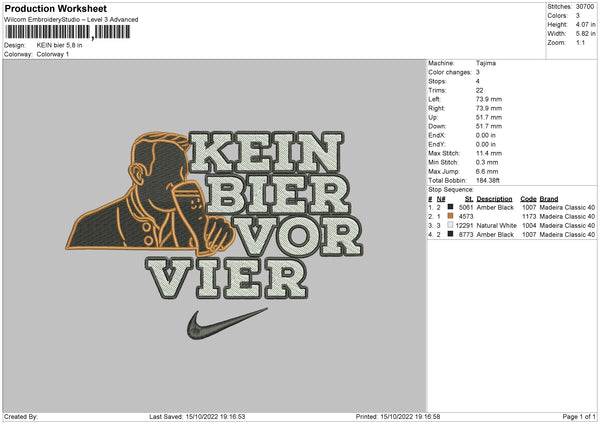Select the Min Stitch value 0.3 mm
600x424 pixels.
(487, 162)
